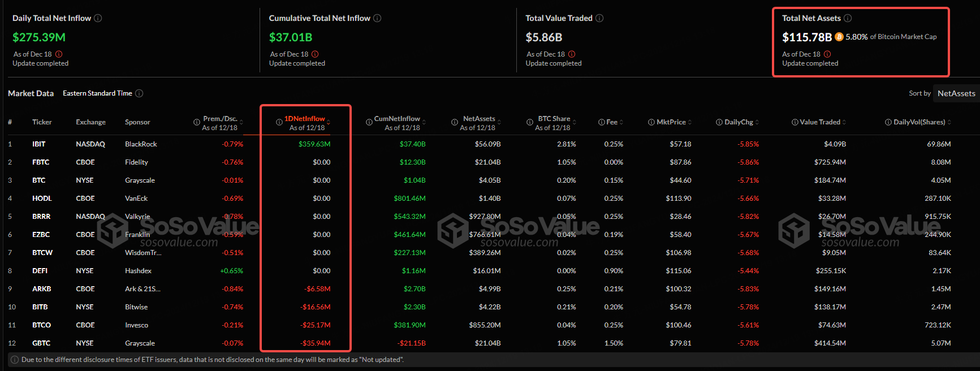Click info icon before Prem./Dsc. column header

(x=197, y=122)
